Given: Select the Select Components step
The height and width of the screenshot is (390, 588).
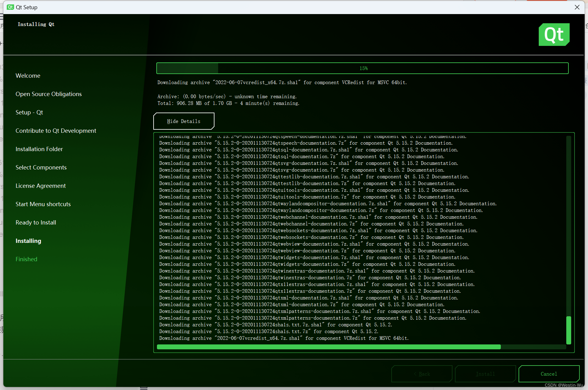Looking at the screenshot, I should point(41,167).
